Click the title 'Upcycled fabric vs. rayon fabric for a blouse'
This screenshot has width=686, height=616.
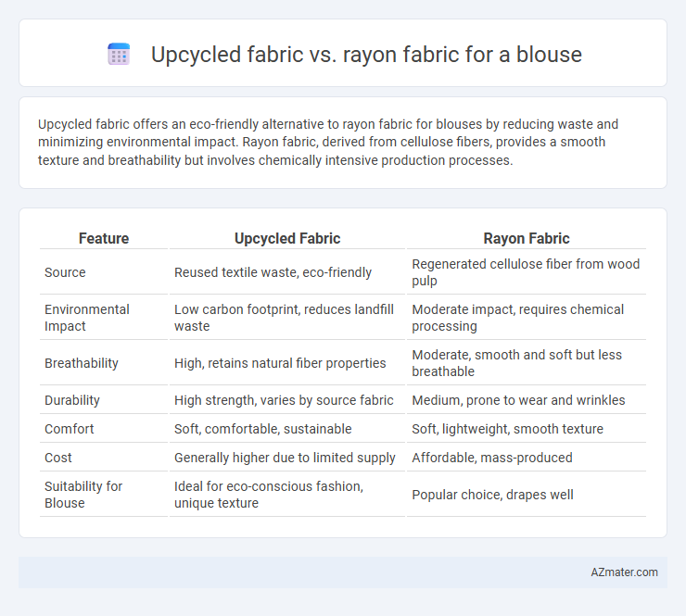coord(366,55)
